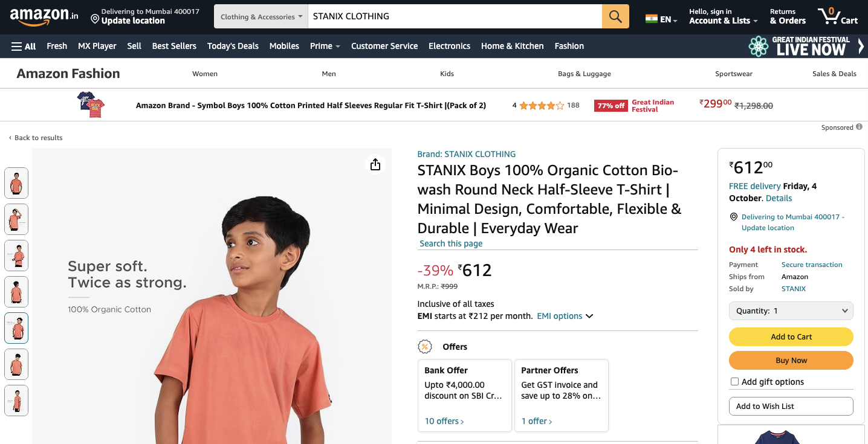868x444 pixels.
Task: Open the Prime menu dropdown
Action: 325,46
